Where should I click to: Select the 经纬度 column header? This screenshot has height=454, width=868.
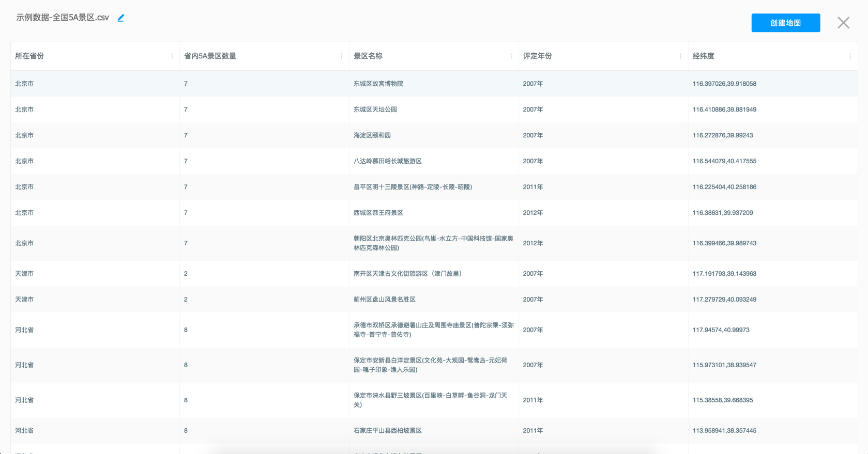773,56
